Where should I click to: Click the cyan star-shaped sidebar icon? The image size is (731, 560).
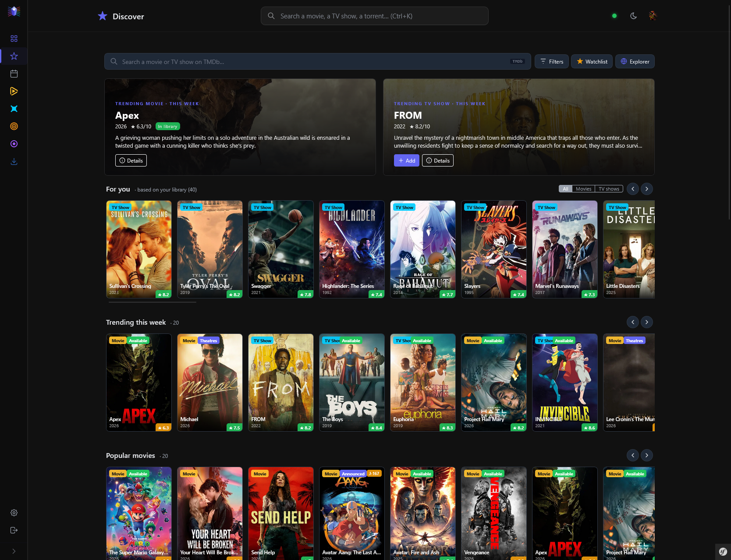pos(14,109)
